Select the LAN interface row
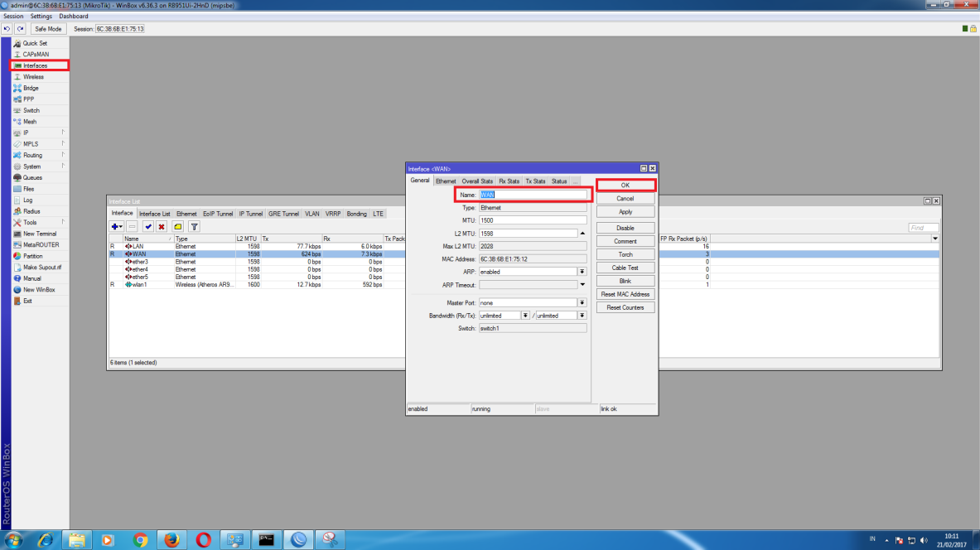Viewport: 980px width, 550px height. (258, 246)
